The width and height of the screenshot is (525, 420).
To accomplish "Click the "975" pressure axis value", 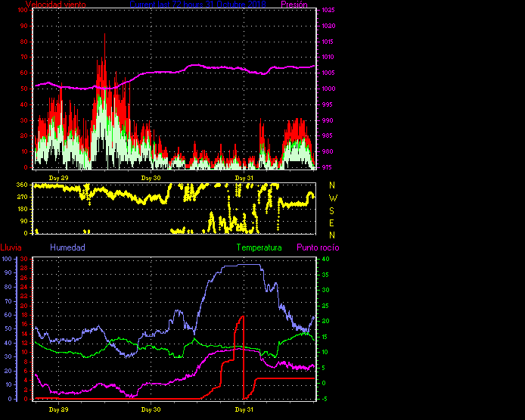I will [328, 167].
